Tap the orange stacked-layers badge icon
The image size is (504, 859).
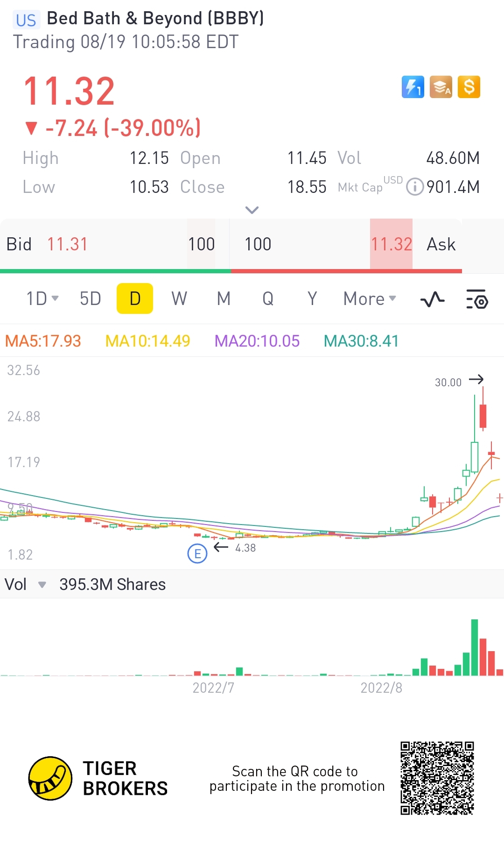click(x=441, y=87)
